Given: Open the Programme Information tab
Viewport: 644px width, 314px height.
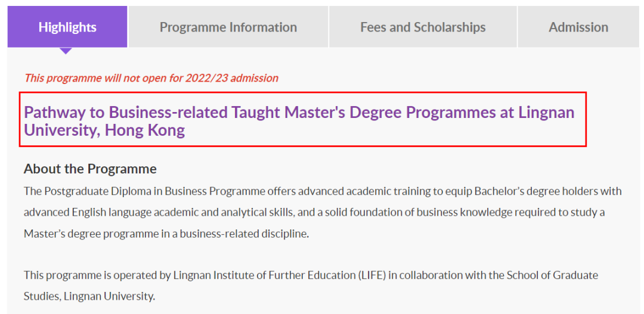Looking at the screenshot, I should [x=228, y=27].
